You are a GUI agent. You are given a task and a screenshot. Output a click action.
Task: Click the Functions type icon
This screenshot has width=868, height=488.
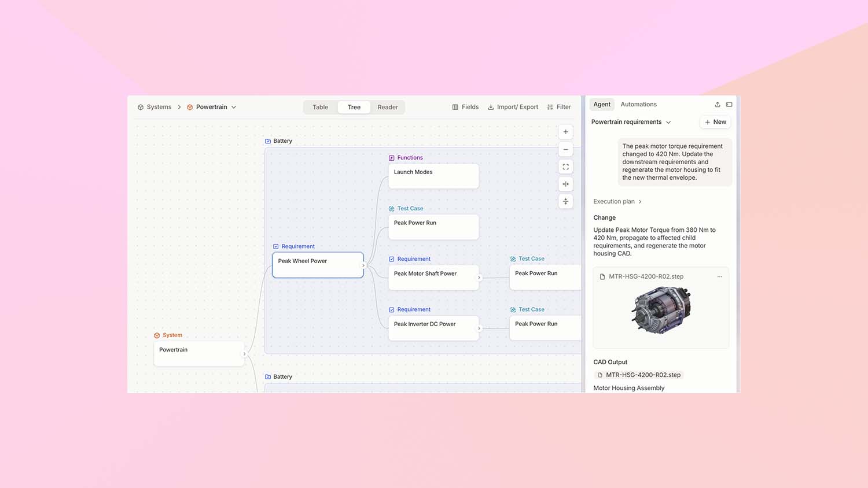tap(392, 158)
